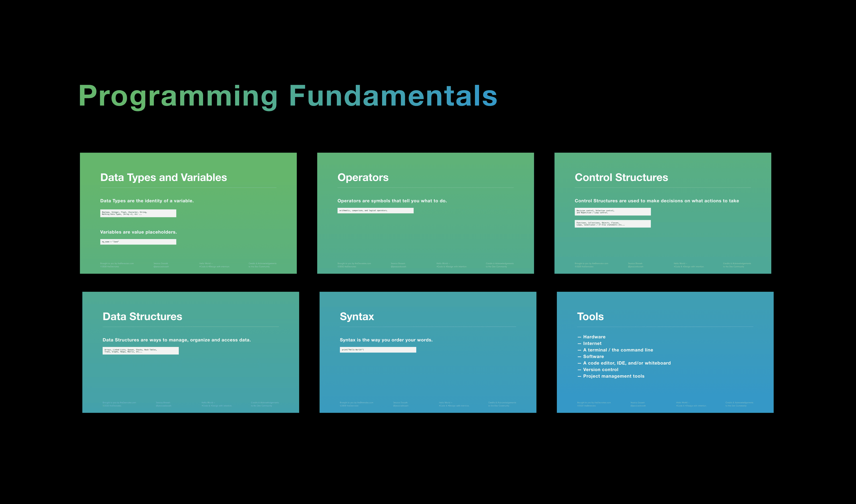856x504 pixels.
Task: Click the my_name = "Jane" code box
Action: pos(138,242)
